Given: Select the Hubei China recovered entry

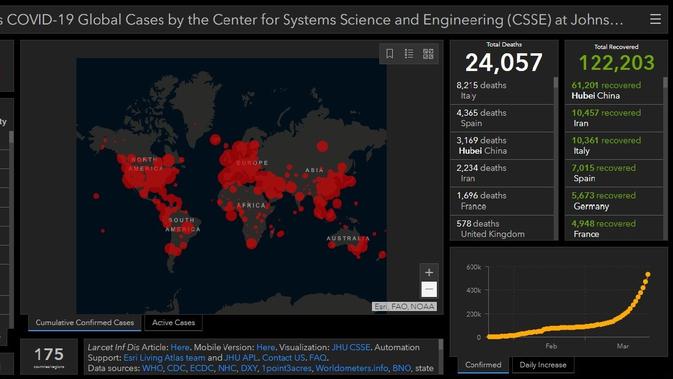Looking at the screenshot, I should click(614, 91).
